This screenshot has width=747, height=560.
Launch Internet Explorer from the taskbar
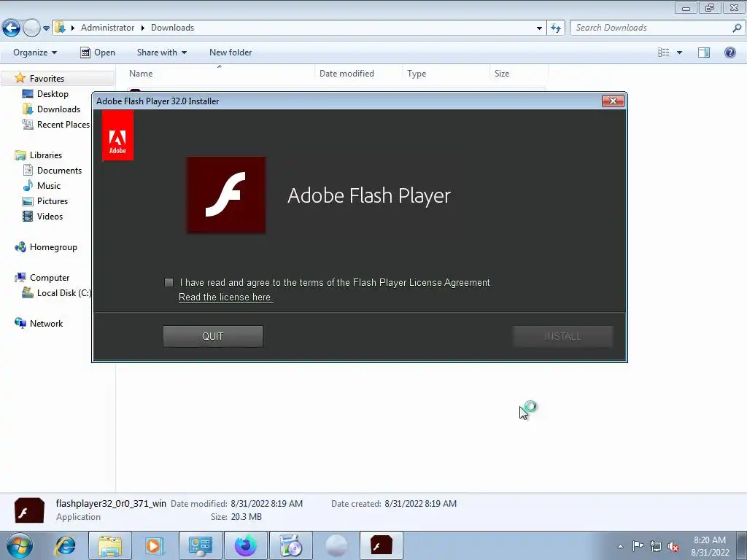[65, 545]
